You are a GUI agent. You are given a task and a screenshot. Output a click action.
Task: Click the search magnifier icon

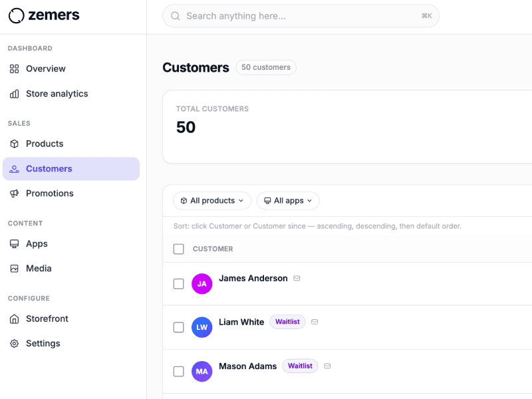[175, 16]
